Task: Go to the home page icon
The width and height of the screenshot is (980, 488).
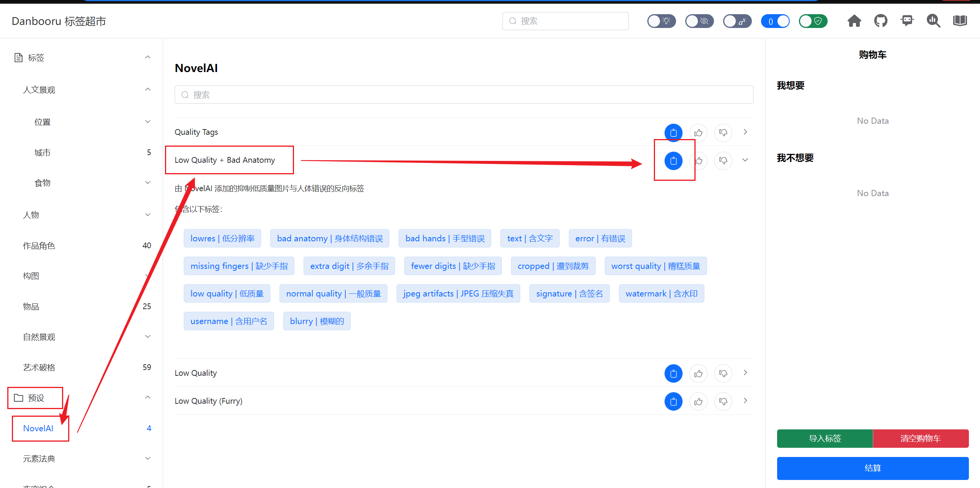Action: [854, 21]
